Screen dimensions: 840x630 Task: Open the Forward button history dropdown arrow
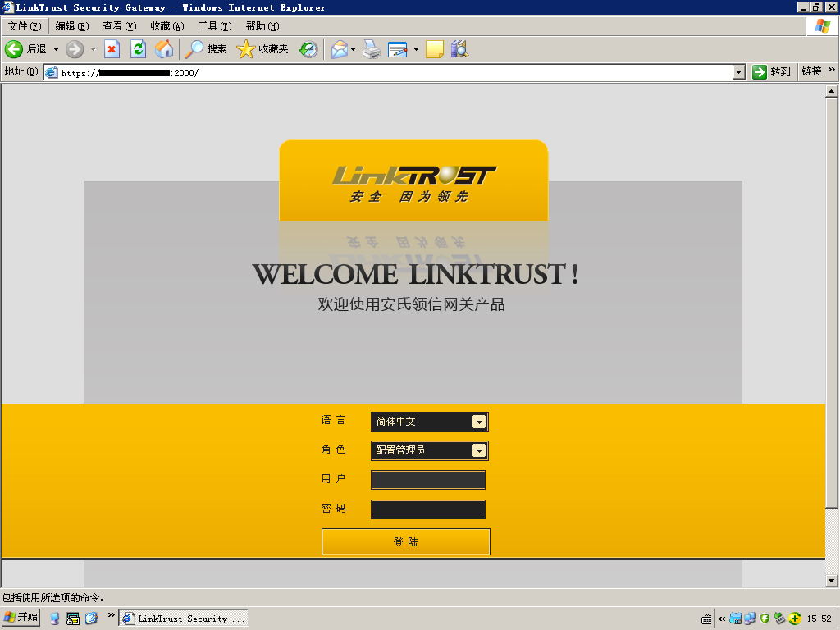tap(93, 49)
